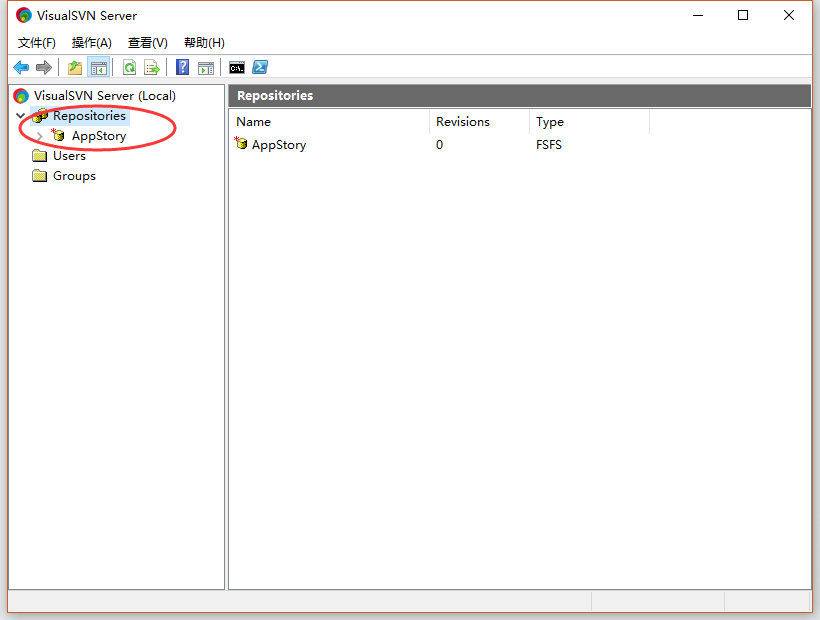Click the FSFS type cell
The image size is (820, 620).
click(x=549, y=145)
